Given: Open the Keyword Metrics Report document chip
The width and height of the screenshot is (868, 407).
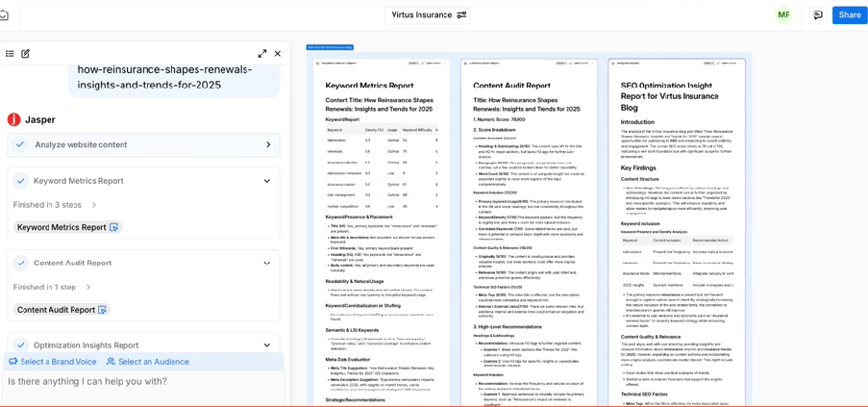Looking at the screenshot, I should point(67,227).
